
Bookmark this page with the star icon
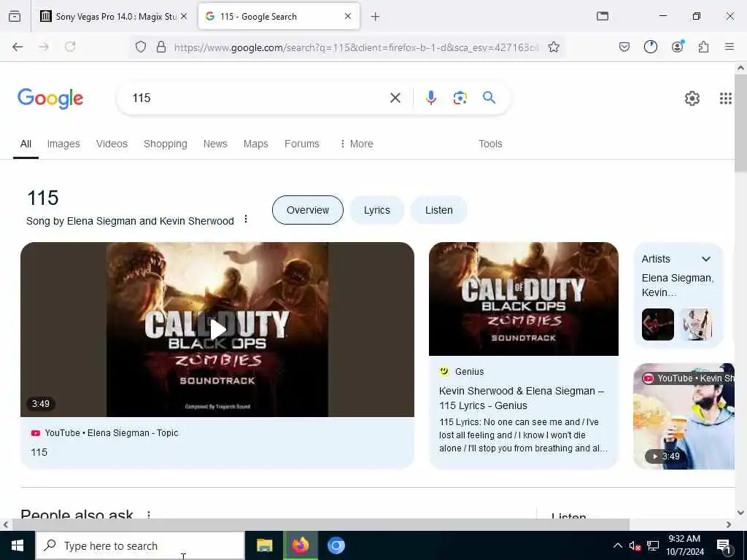click(554, 47)
